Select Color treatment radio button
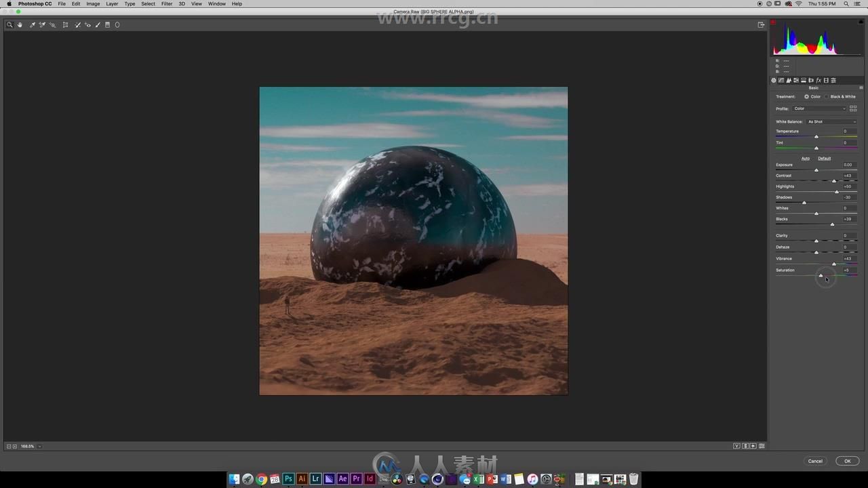868x488 pixels. point(806,96)
